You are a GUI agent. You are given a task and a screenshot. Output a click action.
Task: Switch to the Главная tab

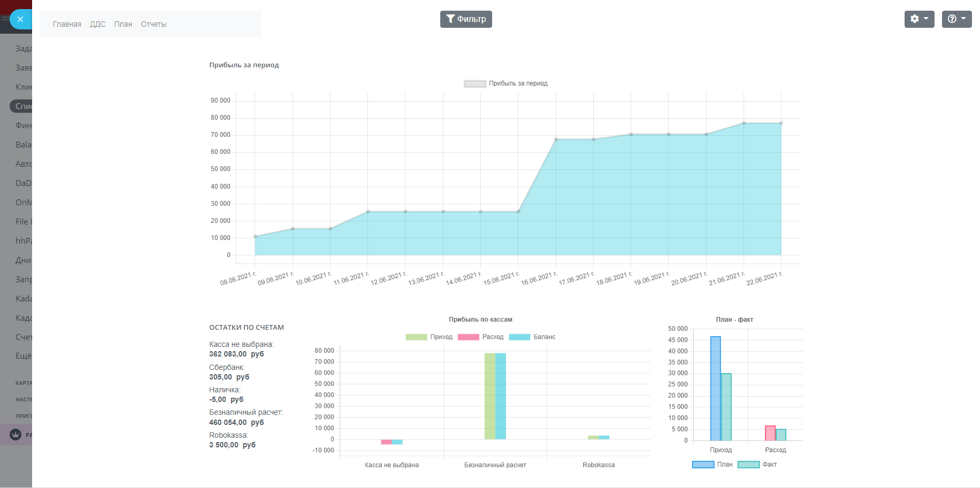67,24
